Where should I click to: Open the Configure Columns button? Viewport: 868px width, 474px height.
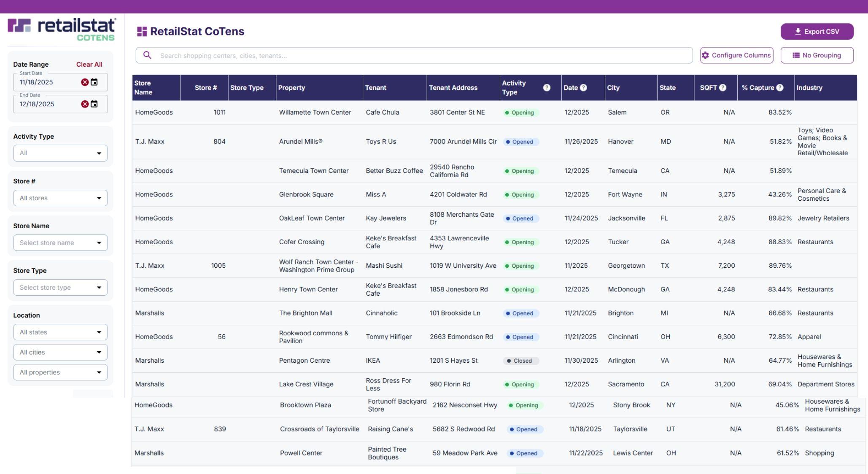pos(736,55)
